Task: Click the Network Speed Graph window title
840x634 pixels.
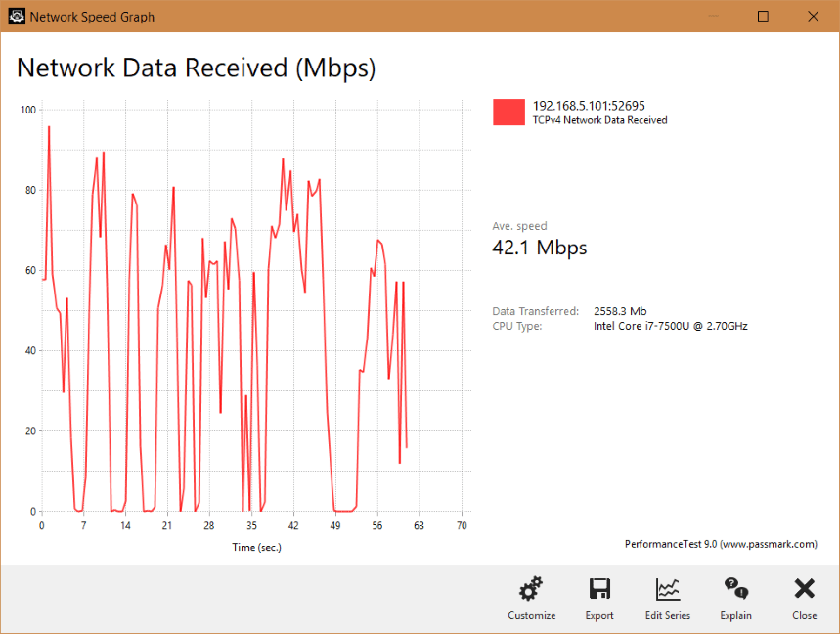Action: point(92,17)
